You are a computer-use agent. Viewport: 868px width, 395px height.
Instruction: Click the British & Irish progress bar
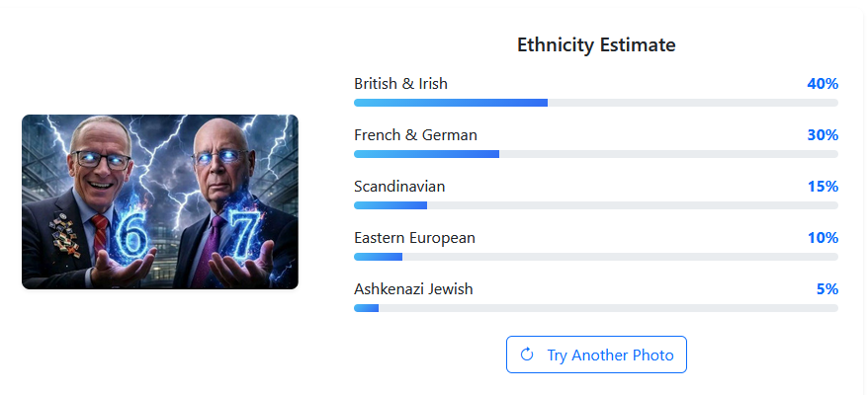point(595,103)
